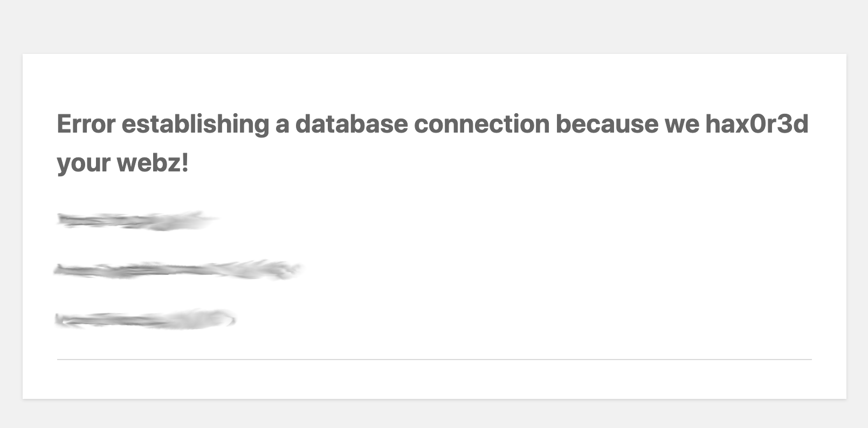Click the gray background below the white card
This screenshot has width=868, height=428.
434,414
